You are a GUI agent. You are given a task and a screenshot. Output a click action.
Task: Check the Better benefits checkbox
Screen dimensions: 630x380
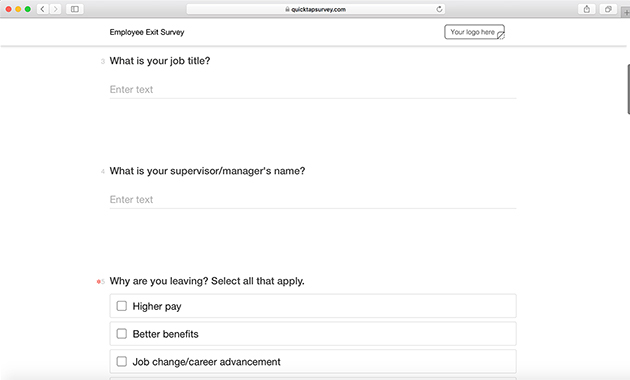(122, 334)
